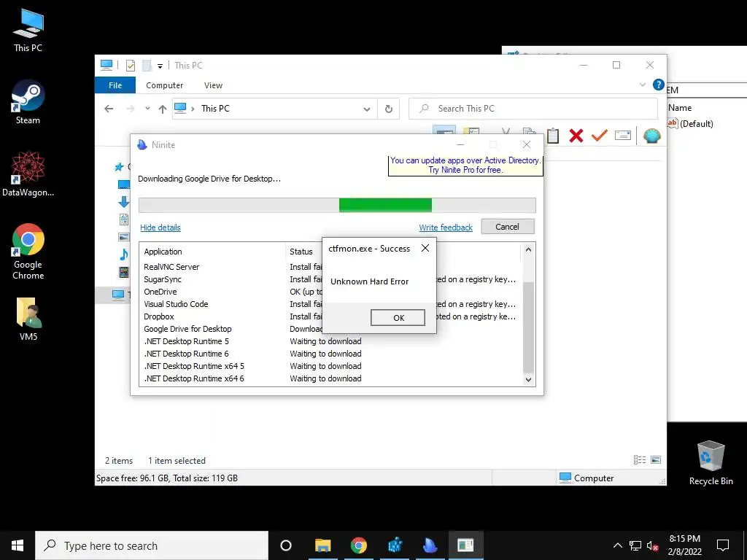Click the Try Ninite Pro banner
The height and width of the screenshot is (560, 747).
pyautogui.click(x=465, y=166)
